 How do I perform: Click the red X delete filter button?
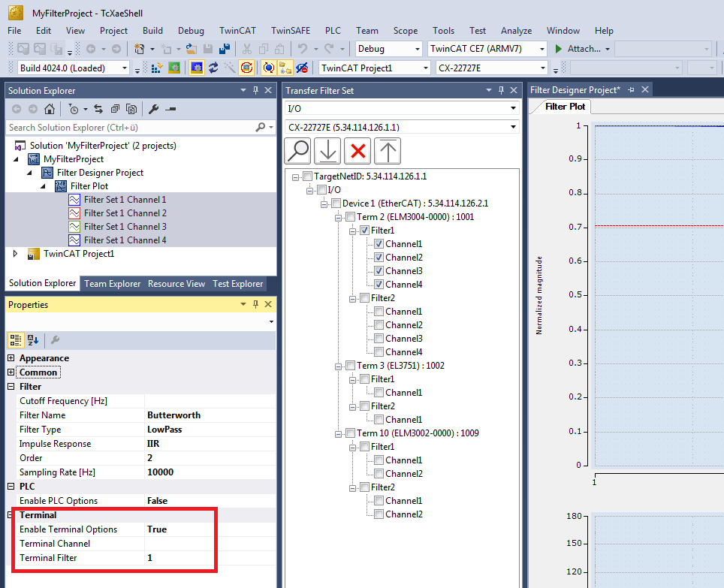coord(357,151)
